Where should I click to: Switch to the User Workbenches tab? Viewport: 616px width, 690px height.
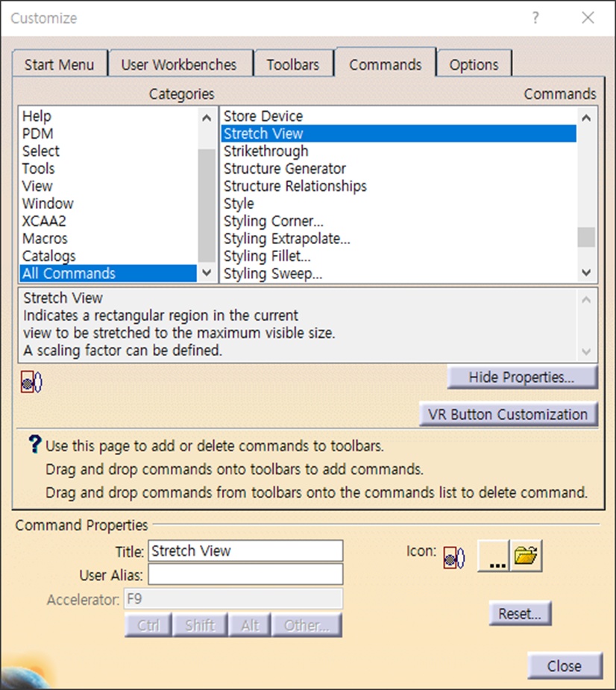[x=179, y=64]
